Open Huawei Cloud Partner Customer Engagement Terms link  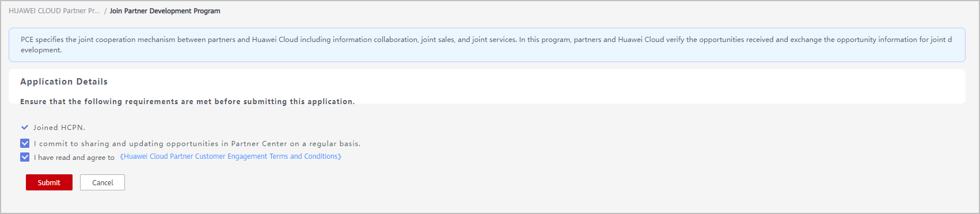point(230,156)
